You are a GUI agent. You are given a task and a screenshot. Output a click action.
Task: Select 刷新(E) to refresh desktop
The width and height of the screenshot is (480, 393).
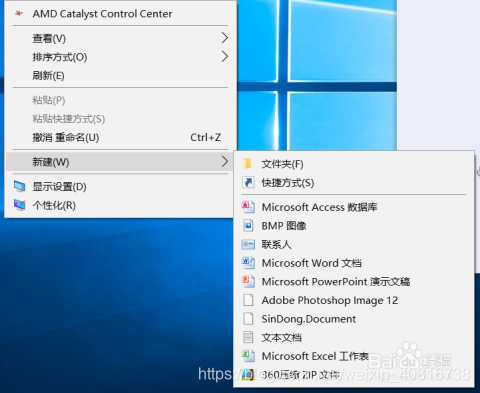tap(120, 76)
